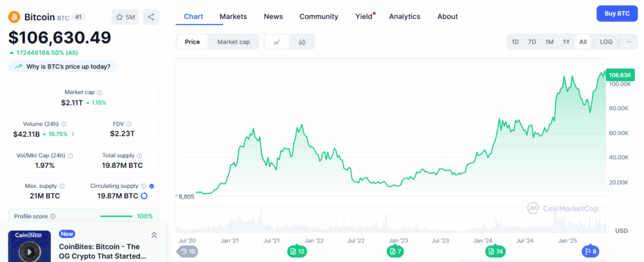Click the USD currency label on chart
Image resolution: width=644 pixels, height=262 pixels.
pyautogui.click(x=621, y=231)
